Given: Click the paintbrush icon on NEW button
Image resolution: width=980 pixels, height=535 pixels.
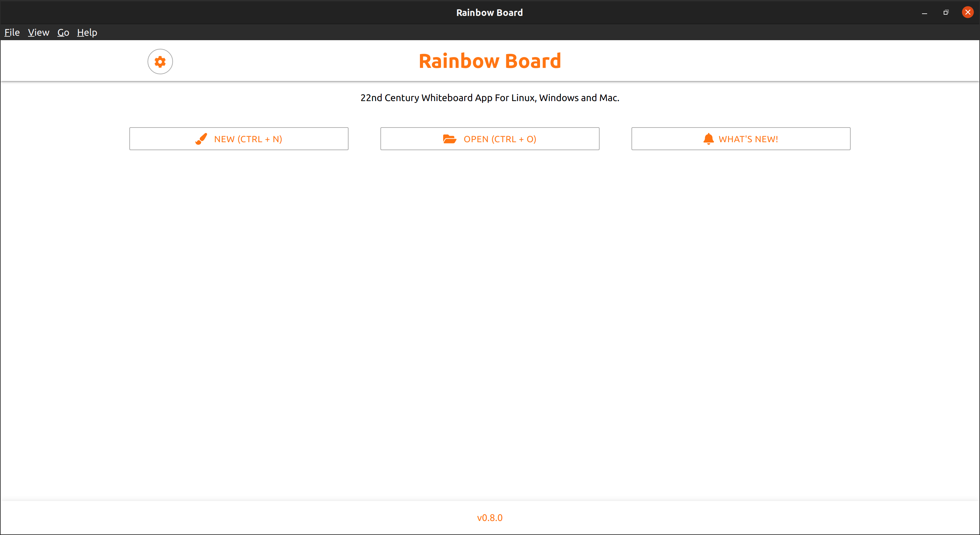Looking at the screenshot, I should 201,139.
